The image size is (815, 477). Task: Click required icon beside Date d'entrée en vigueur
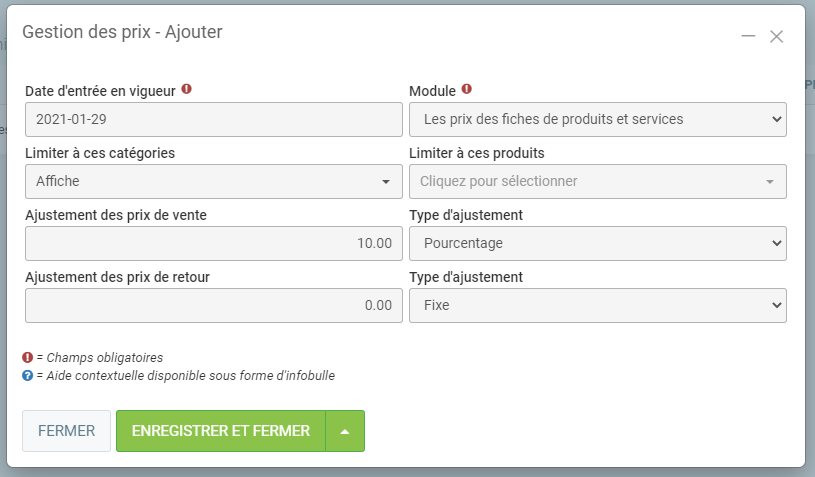point(187,90)
